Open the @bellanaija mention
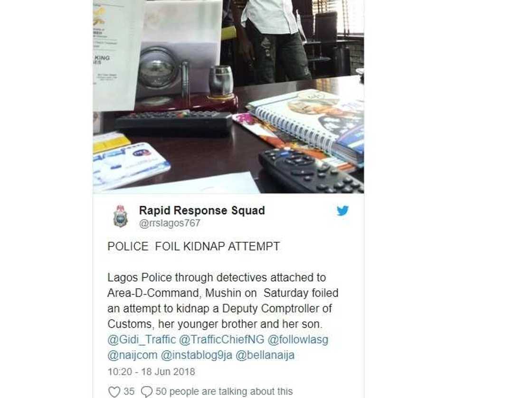Screen dimensions: 532x398 pyautogui.click(x=265, y=355)
